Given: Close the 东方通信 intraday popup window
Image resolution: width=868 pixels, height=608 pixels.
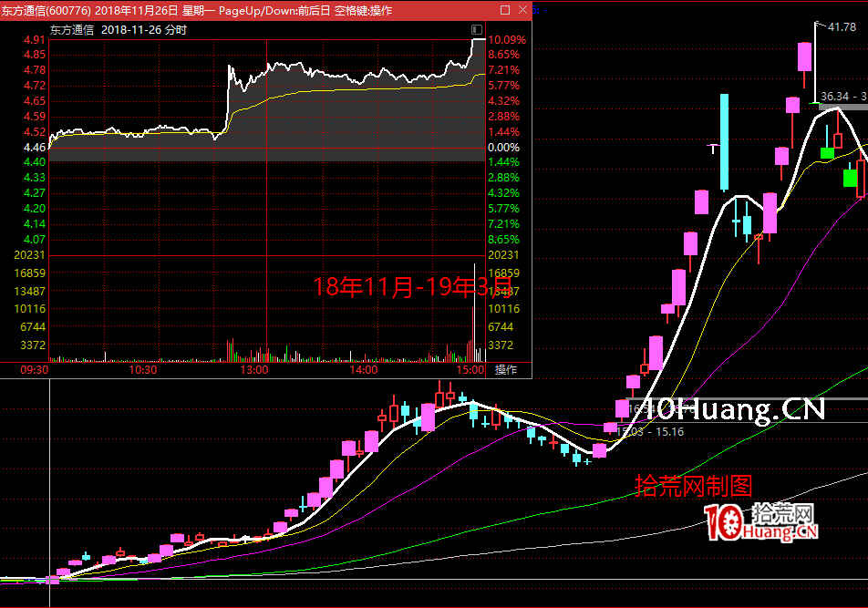Looking at the screenshot, I should click(522, 10).
